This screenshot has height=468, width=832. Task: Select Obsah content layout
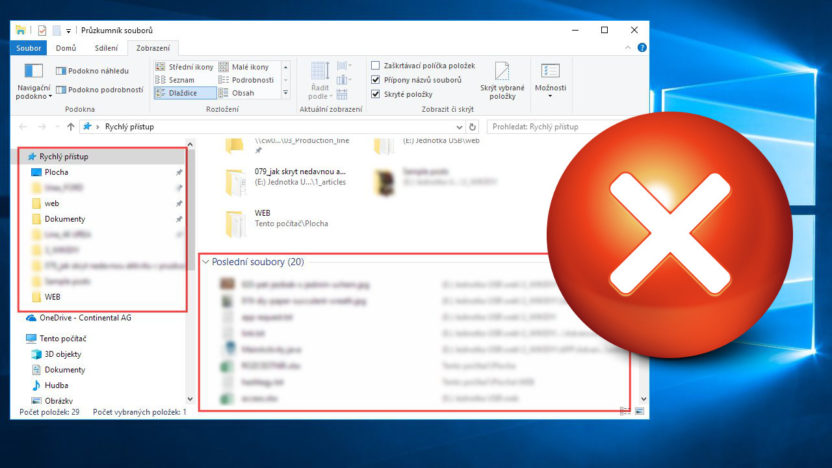[x=237, y=93]
